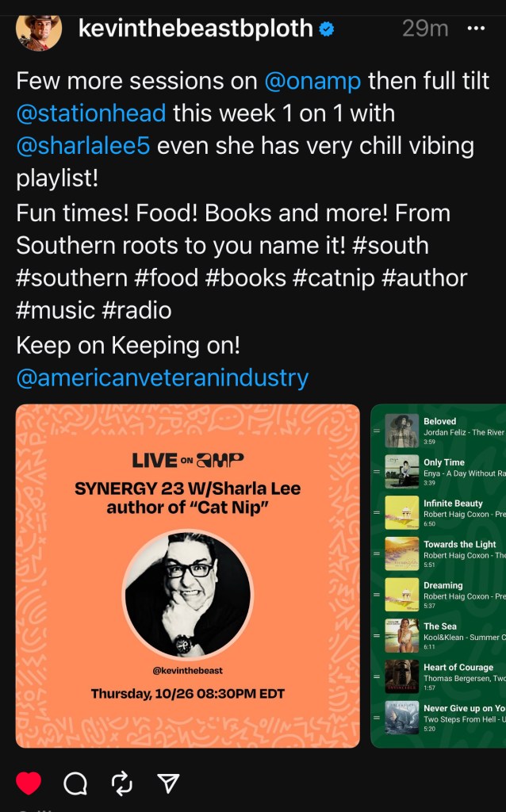This screenshot has width=506, height=812.
Task: Open the @sharlalee5 mention
Action: pos(83,146)
